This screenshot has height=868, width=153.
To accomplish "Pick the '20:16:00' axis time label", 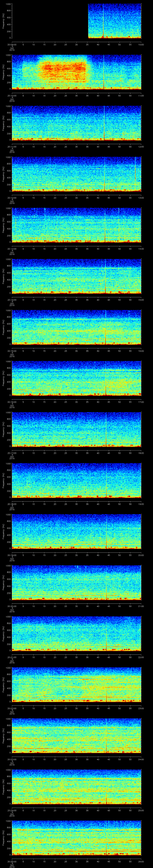I will click(12, 402).
